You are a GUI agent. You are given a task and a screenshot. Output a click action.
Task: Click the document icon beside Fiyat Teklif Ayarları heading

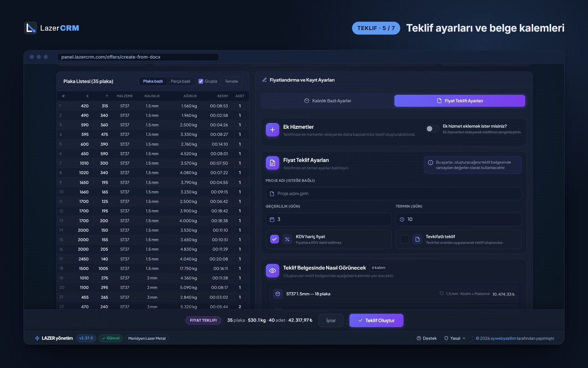point(272,163)
